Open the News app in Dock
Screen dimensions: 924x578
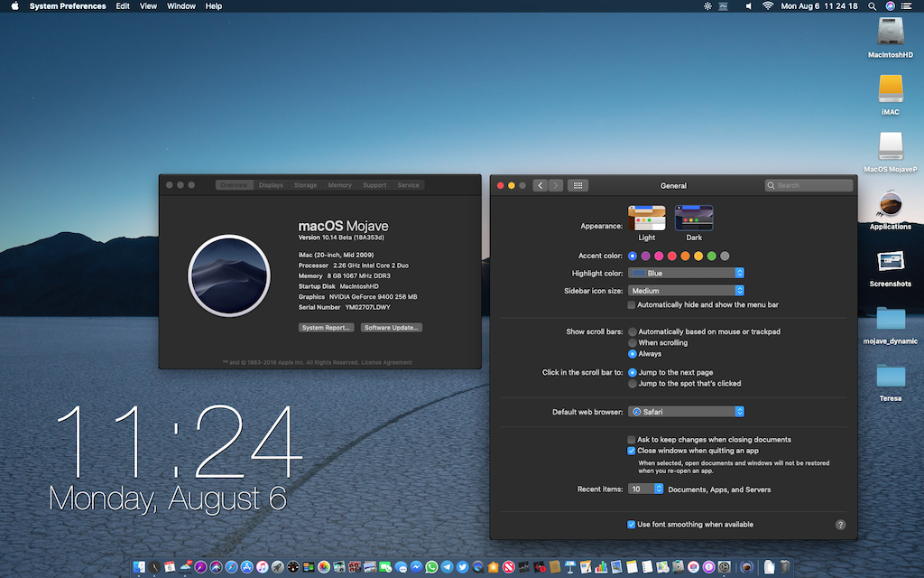(509, 567)
